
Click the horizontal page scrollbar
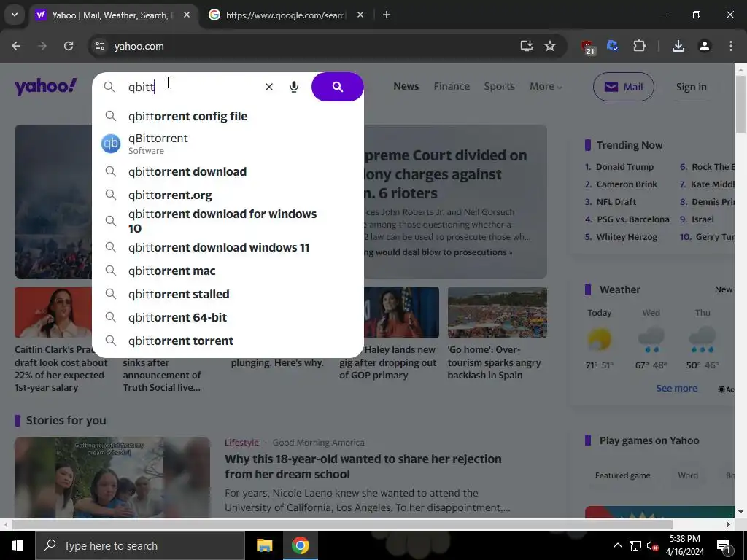tap(343, 525)
